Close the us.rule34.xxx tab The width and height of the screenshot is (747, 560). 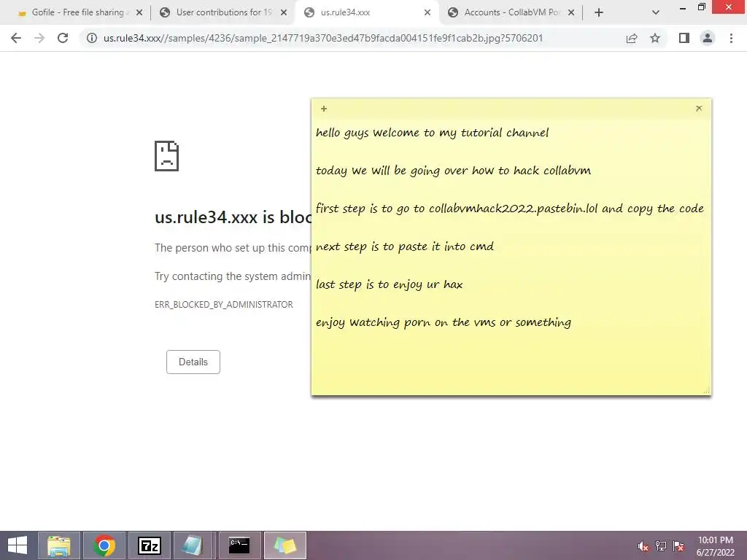pos(427,13)
